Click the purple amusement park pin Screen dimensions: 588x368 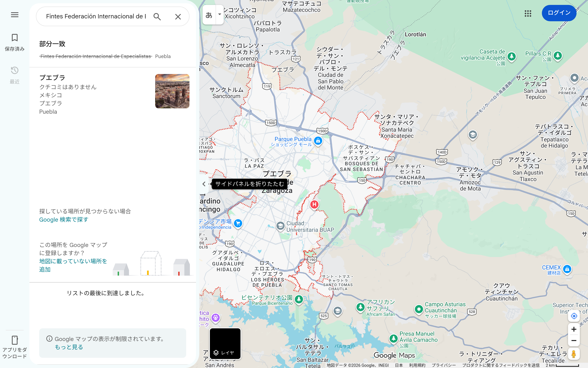[x=216, y=318]
